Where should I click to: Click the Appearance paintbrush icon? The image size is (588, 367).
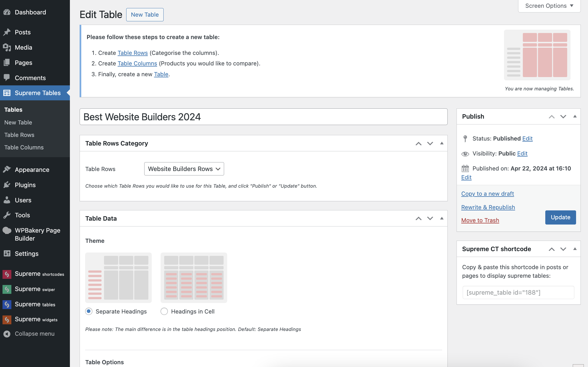click(7, 170)
